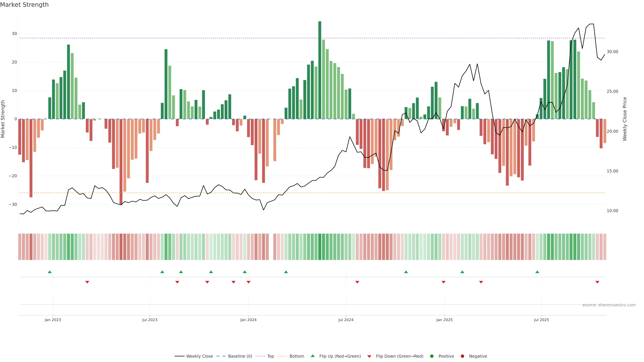Click the rightmost red Flip Down triangle marker
Screen dimensions: 644x362
pos(597,282)
